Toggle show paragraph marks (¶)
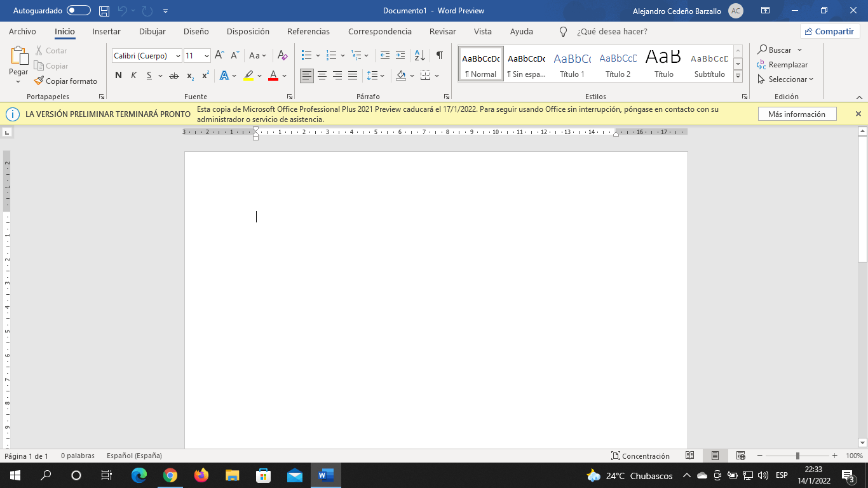This screenshot has height=488, width=868. pos(439,55)
